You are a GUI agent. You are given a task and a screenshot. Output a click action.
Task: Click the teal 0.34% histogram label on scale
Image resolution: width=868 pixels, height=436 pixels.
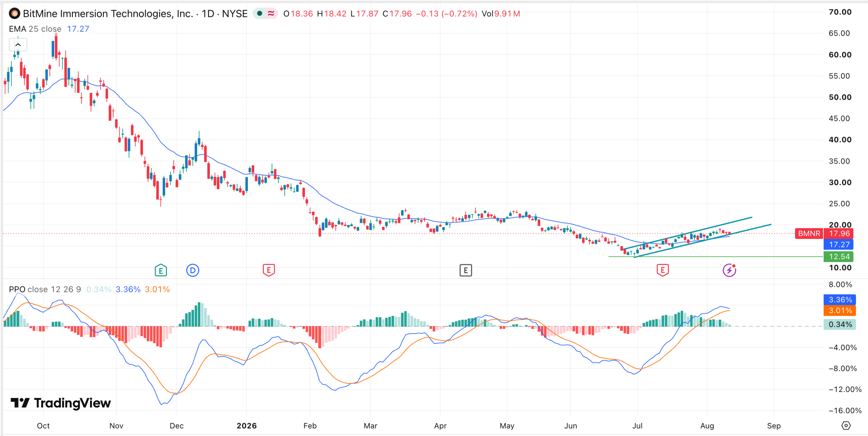pyautogui.click(x=840, y=324)
